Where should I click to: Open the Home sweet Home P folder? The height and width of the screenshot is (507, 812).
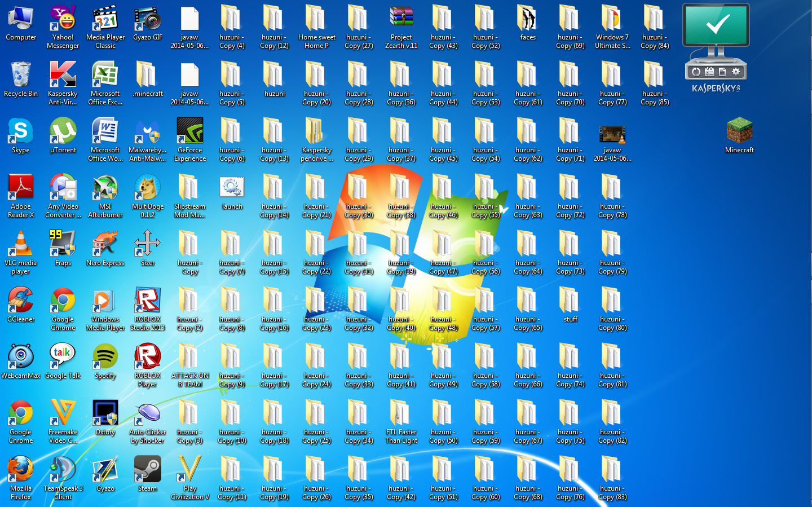[317, 28]
